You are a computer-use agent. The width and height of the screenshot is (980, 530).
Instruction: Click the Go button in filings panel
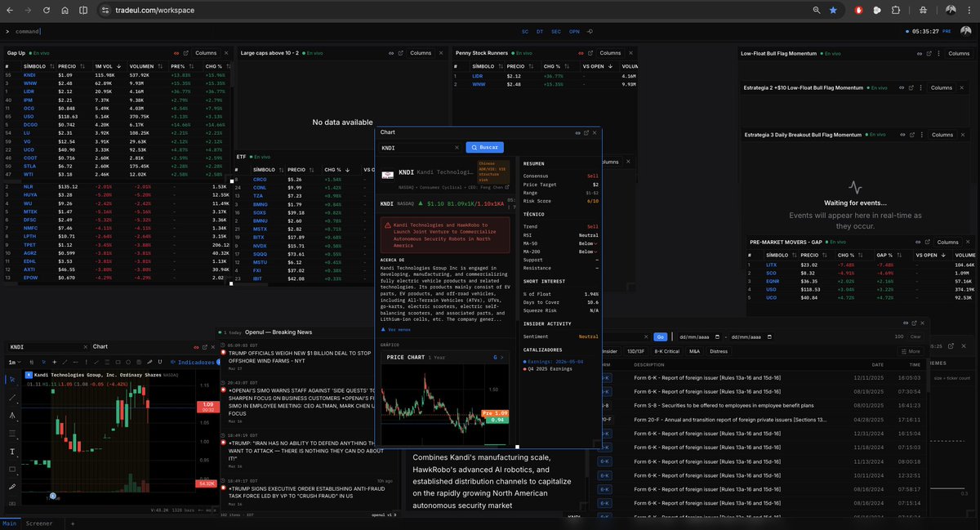click(x=661, y=336)
